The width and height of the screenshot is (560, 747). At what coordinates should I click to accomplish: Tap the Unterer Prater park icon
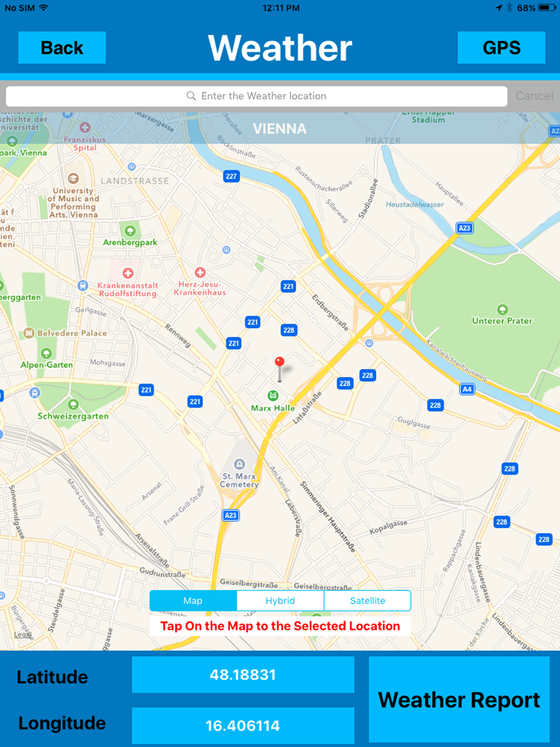coord(502,310)
